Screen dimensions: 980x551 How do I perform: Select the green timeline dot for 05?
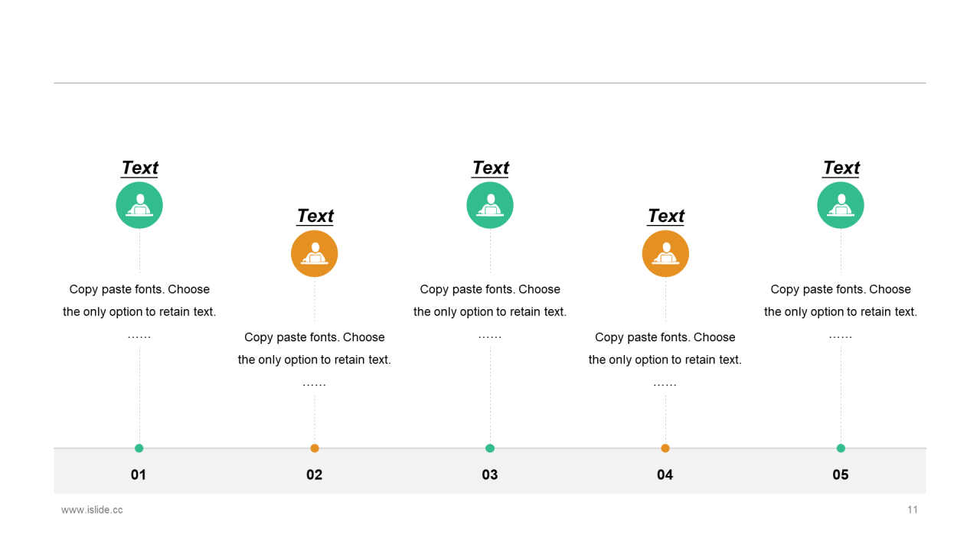click(841, 448)
